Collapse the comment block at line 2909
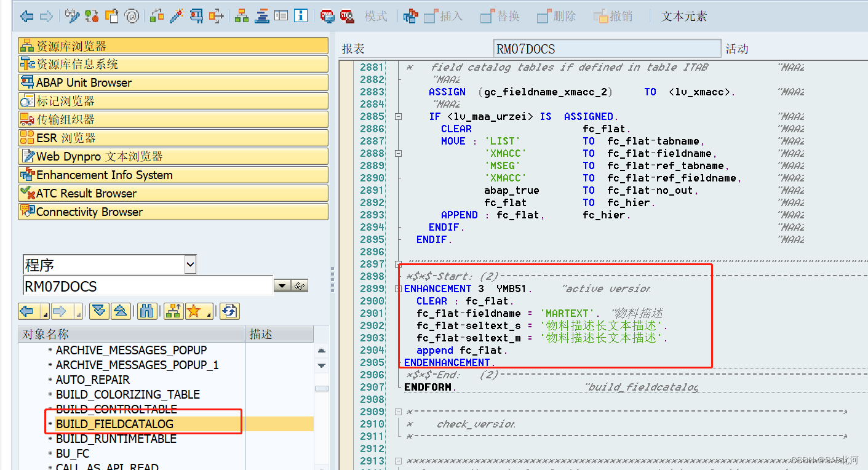The image size is (868, 470). (398, 412)
